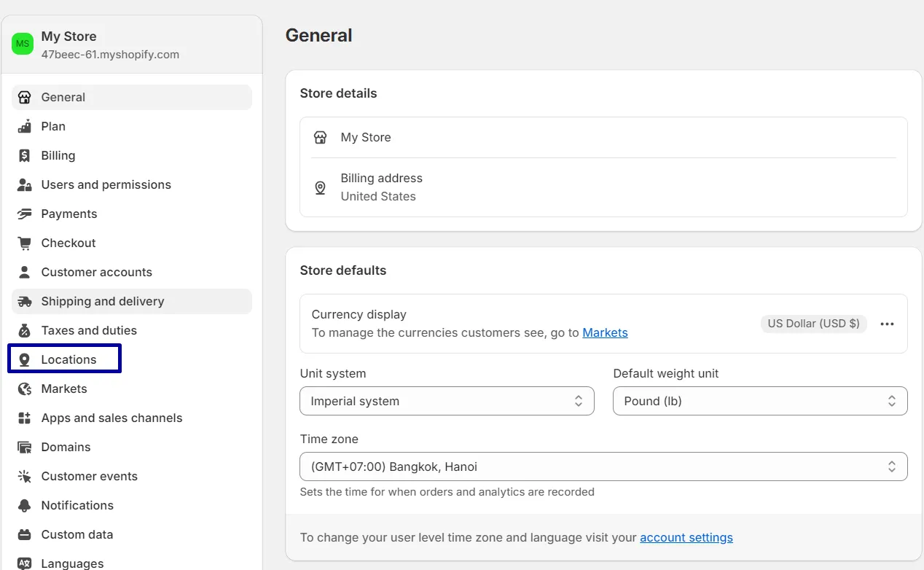Open Custom data settings

pyautogui.click(x=132, y=534)
